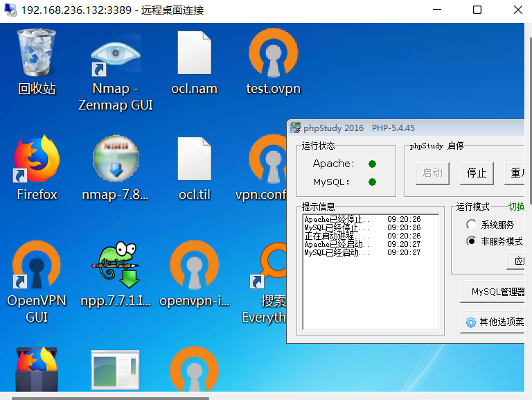Screen dimensions: 532x400
Task: Select the openvpn-i... installer icon
Action: coord(194,267)
